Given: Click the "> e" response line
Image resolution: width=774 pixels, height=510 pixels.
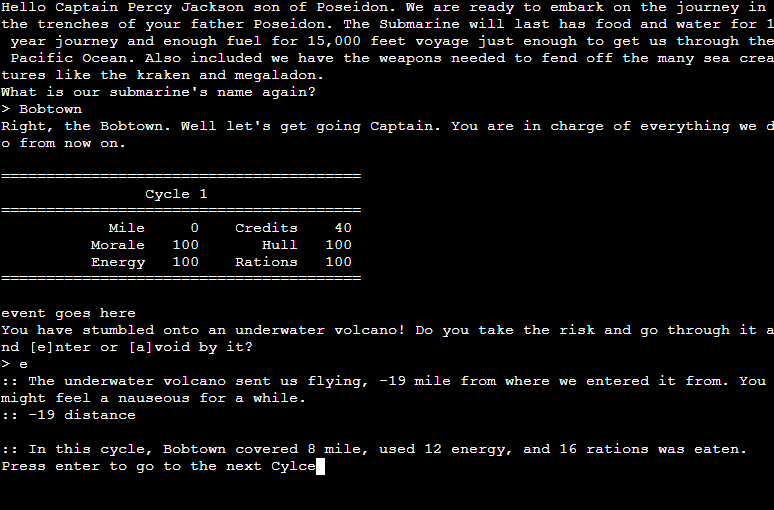Looking at the screenshot, I should [x=15, y=364].
